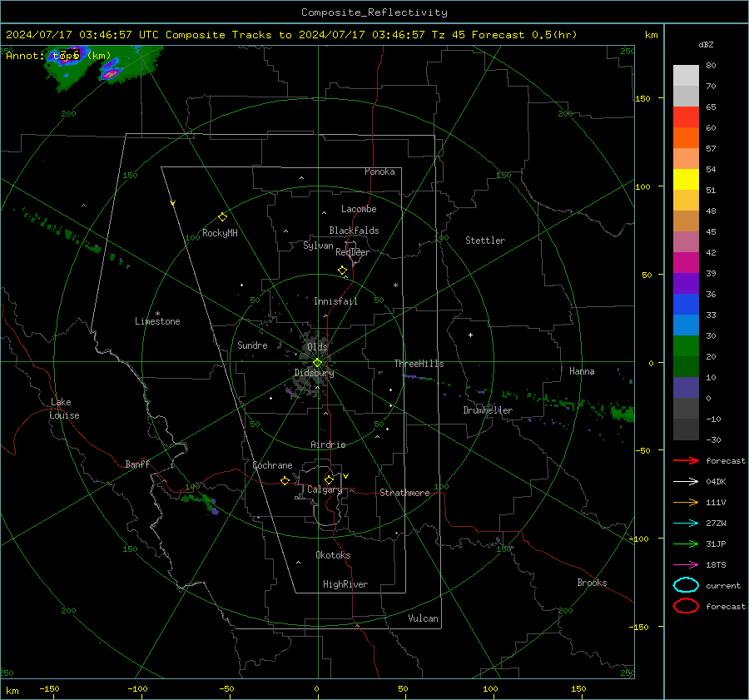Click the HighRiver map label
Screen dimensions: 749x700
point(345,584)
